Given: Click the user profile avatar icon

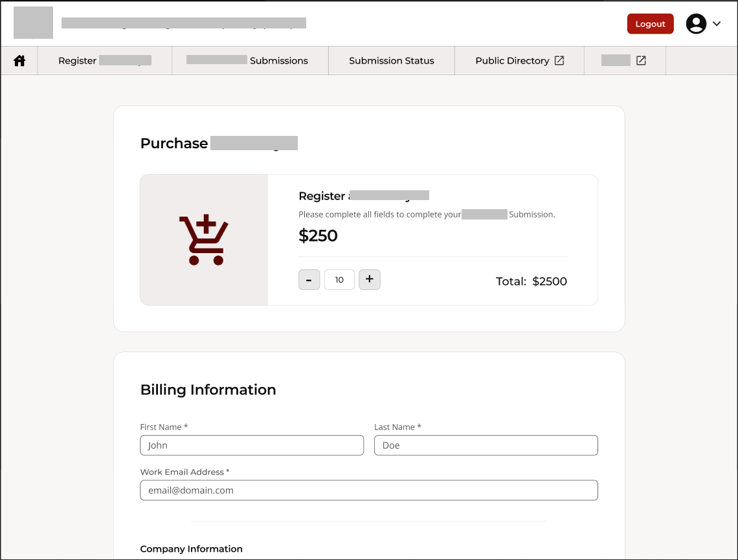Looking at the screenshot, I should click(x=696, y=23).
